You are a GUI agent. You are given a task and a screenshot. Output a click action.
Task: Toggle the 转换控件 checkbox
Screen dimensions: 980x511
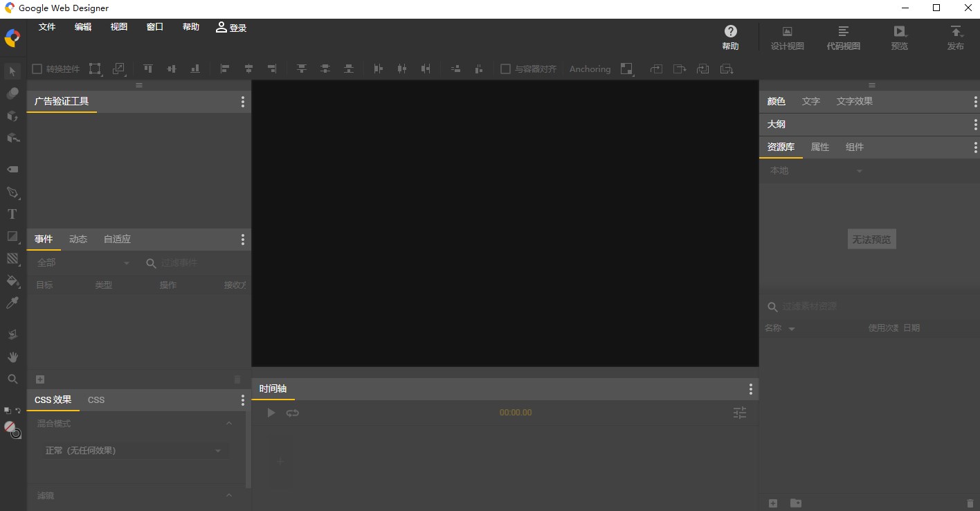[x=37, y=69]
